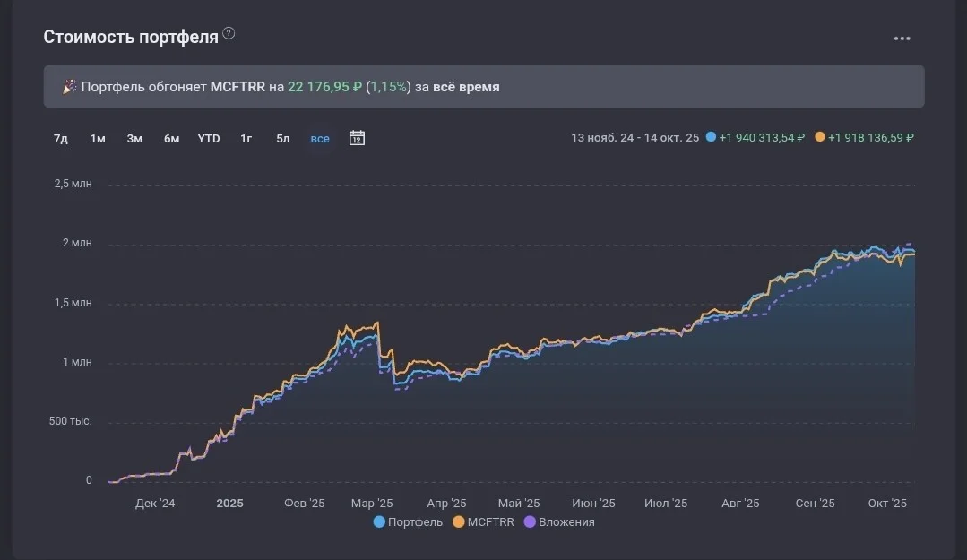Click the 500 тыс. axis label
Viewport: 967px width, 560px height.
pyautogui.click(x=70, y=421)
